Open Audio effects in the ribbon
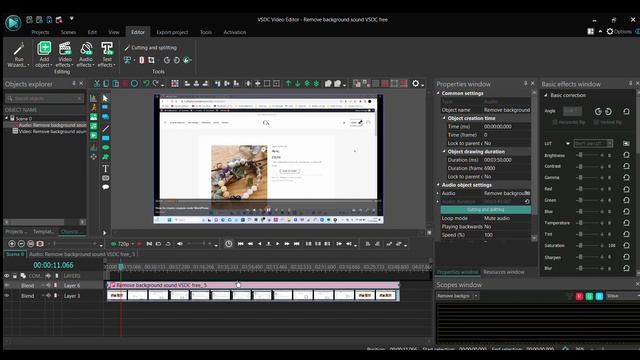 click(x=86, y=54)
